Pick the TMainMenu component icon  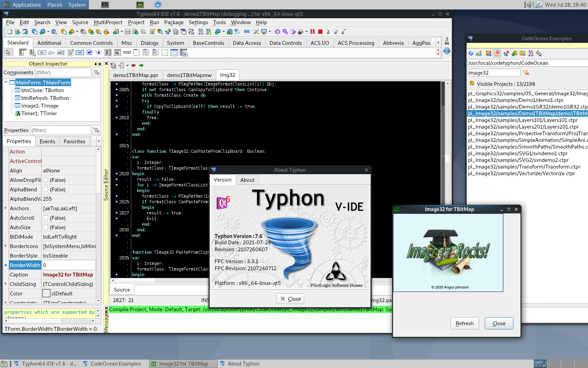click(23, 53)
